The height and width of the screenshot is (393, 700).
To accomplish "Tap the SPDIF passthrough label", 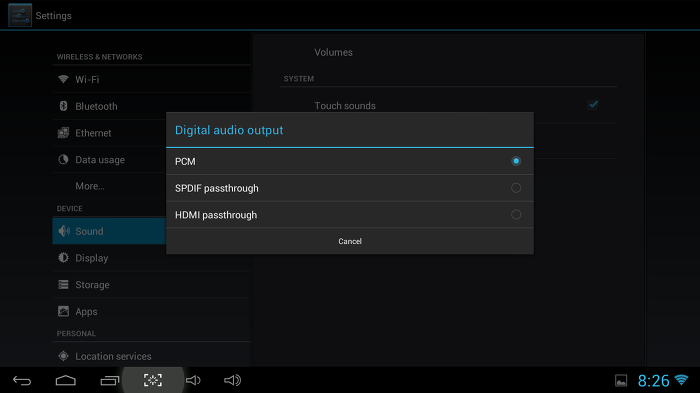I will click(x=217, y=188).
